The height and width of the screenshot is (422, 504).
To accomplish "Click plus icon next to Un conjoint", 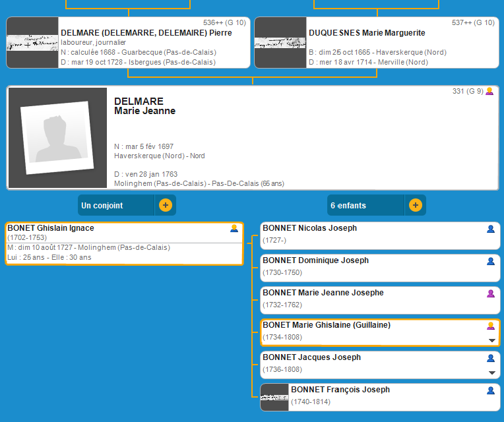I will [x=165, y=205].
